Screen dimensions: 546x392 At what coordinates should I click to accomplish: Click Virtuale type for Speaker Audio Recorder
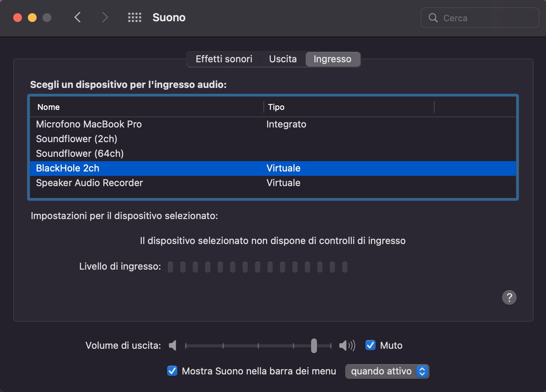pyautogui.click(x=283, y=183)
